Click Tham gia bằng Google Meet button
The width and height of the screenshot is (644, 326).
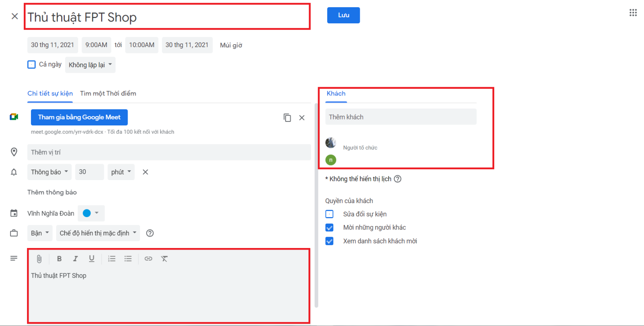[x=79, y=117]
